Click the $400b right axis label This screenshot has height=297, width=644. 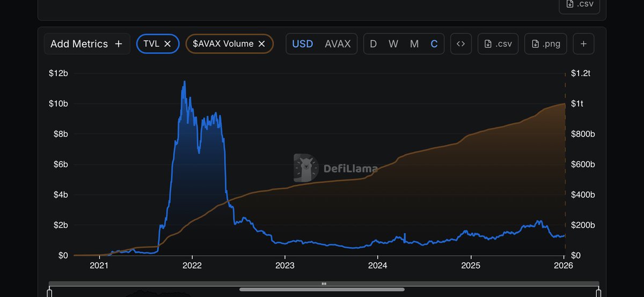[x=582, y=195]
